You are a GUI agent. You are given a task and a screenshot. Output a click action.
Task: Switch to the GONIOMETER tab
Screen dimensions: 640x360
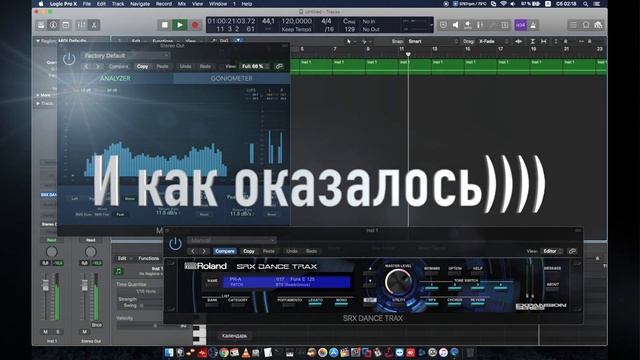click(231, 78)
